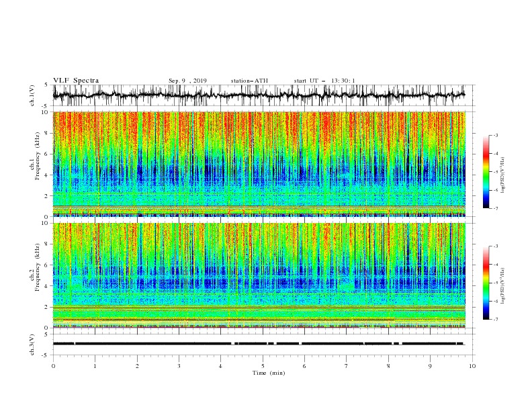Click the ch.1 'Frequency (kHz)' axis label

tap(38, 156)
